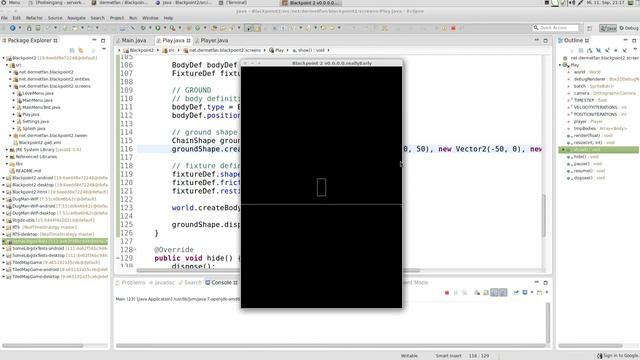
Task: Open the Window menu
Action: pos(150,18)
